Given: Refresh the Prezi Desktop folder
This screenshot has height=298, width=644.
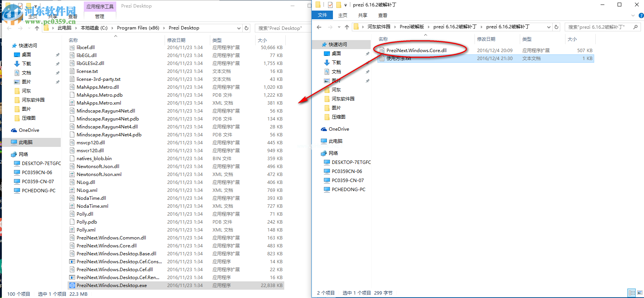Looking at the screenshot, I should point(247,28).
